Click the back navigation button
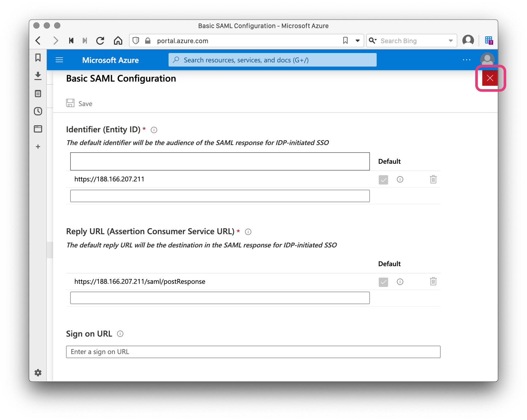Viewport: 527px width, 420px height. tap(37, 40)
